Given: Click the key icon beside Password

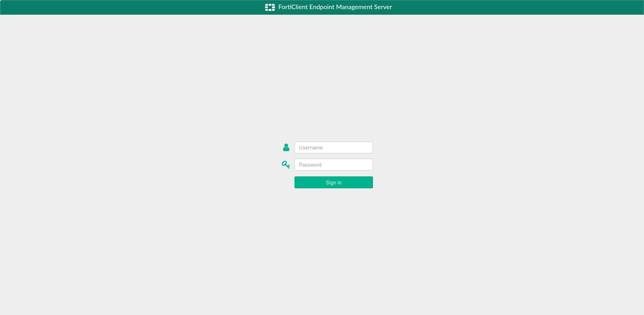Looking at the screenshot, I should tap(286, 164).
